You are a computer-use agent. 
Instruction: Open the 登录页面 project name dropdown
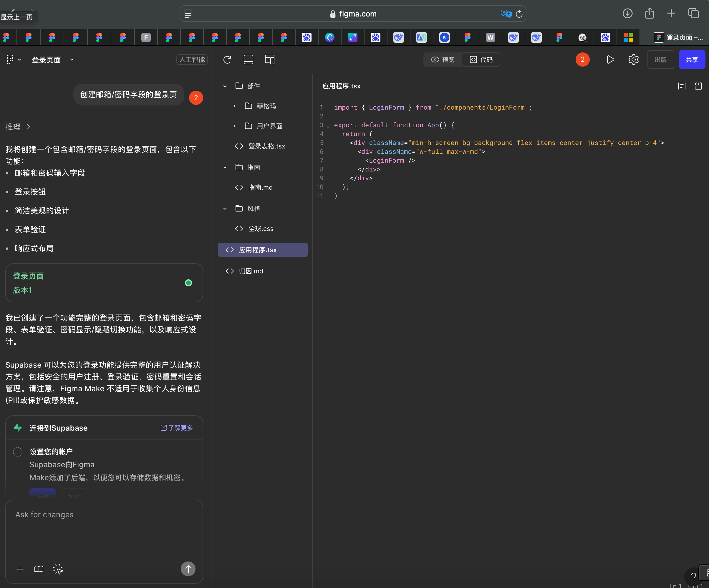click(x=71, y=60)
